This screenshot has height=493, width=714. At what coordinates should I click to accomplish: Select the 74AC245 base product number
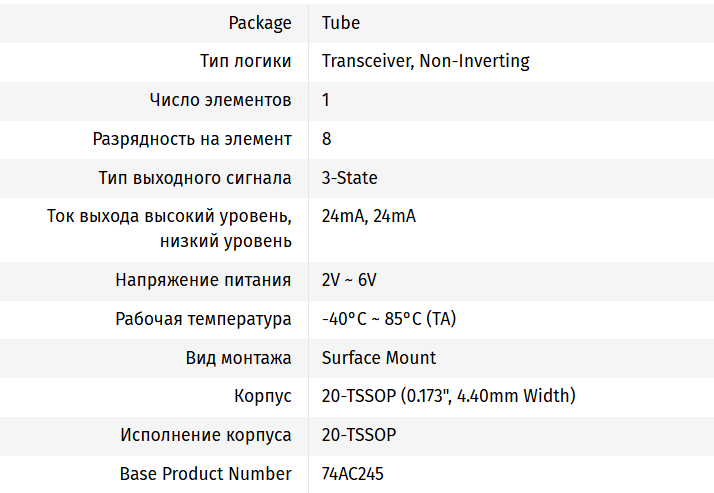click(x=352, y=474)
